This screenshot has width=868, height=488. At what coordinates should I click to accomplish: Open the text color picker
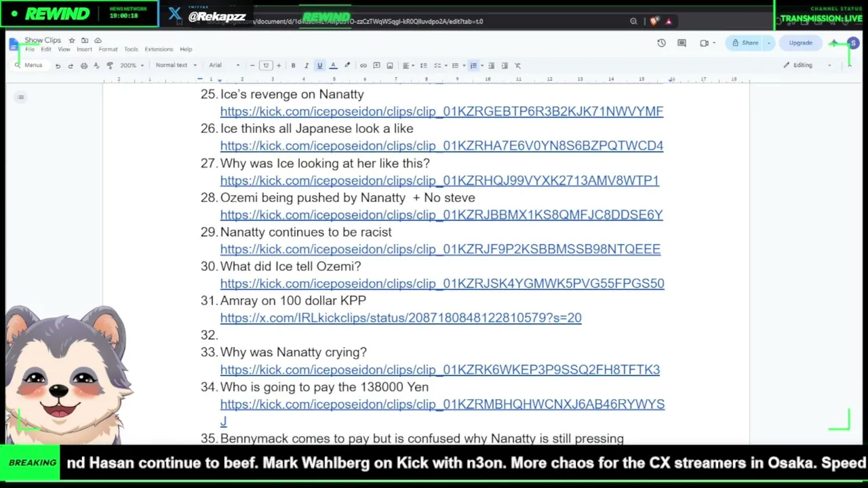click(x=333, y=66)
